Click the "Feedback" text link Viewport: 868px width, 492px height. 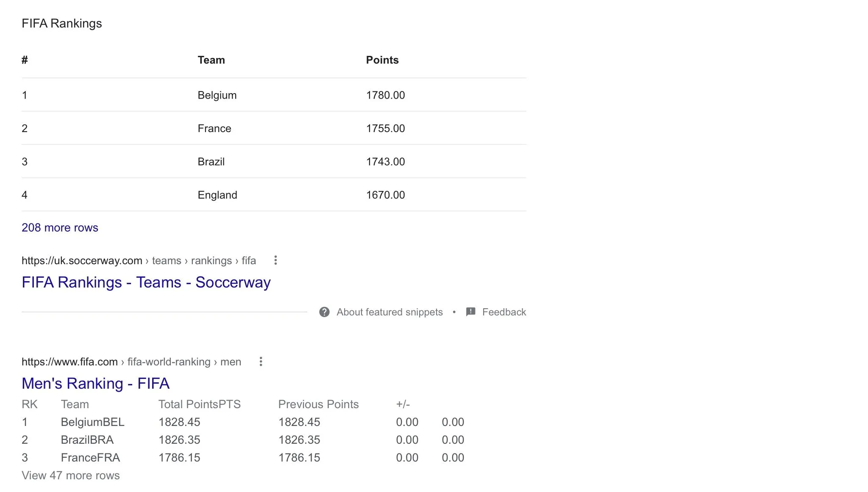point(504,312)
